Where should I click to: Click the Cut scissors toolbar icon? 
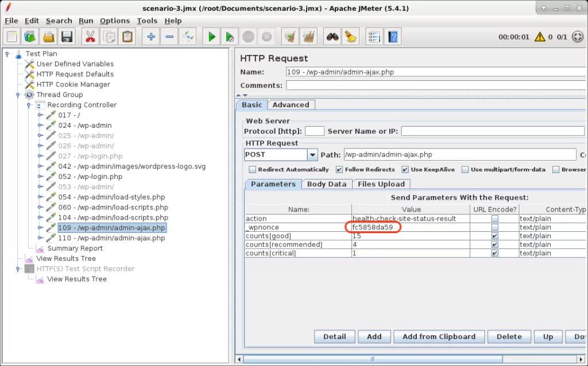90,37
